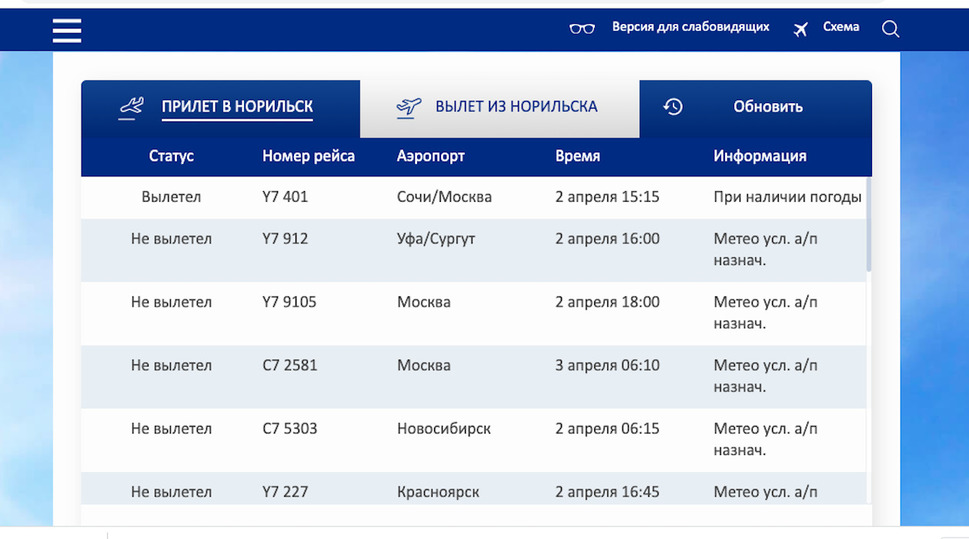
Task: Click the Информация column header
Action: [x=760, y=156]
